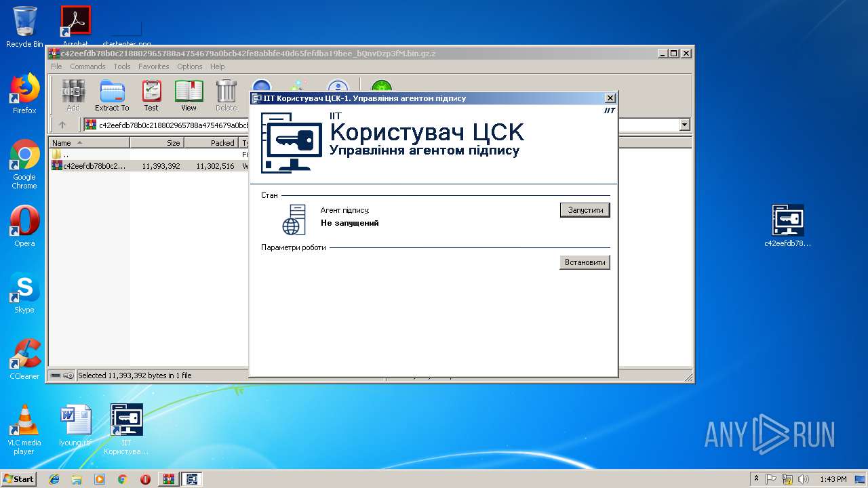
Task: Open the Favorites menu in WinRAR
Action: pyautogui.click(x=154, y=66)
